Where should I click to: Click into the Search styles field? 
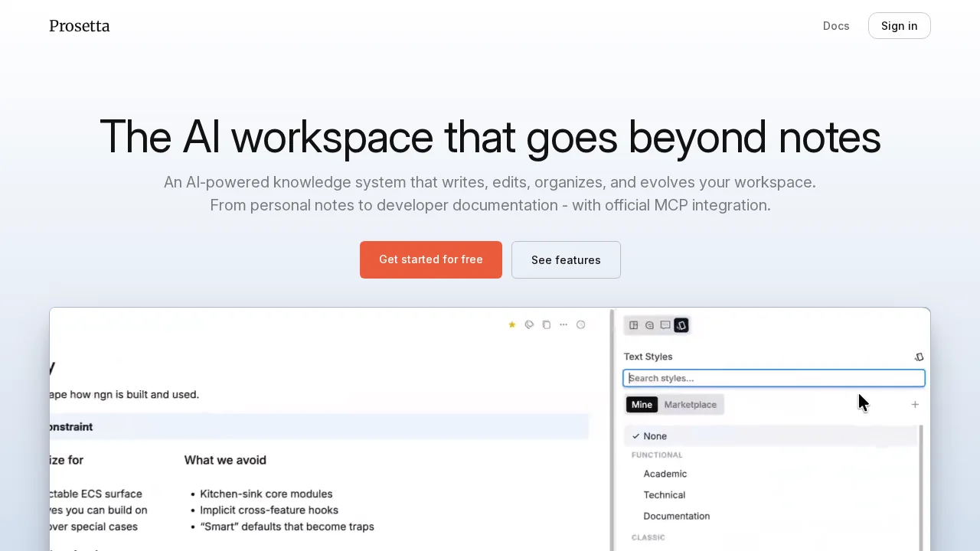773,378
